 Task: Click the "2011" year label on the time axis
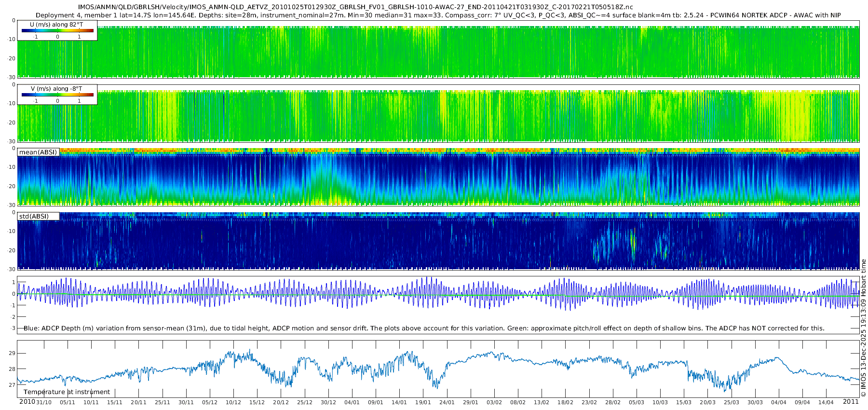851,401
